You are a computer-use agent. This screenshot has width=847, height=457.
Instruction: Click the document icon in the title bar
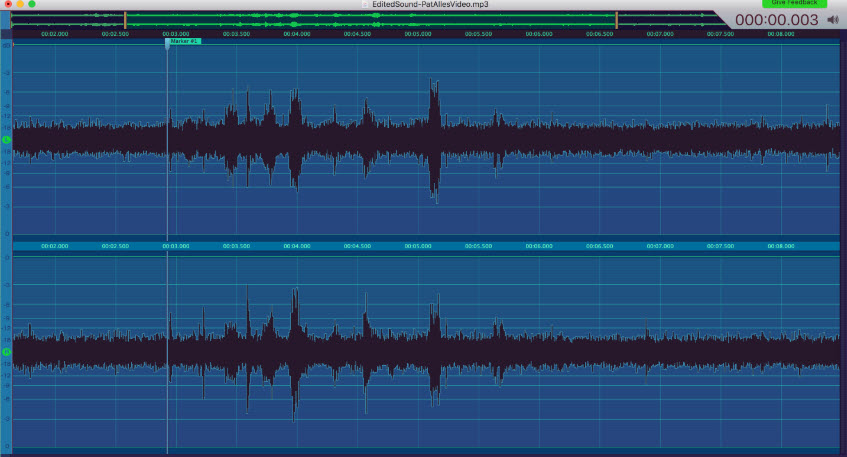[365, 4]
